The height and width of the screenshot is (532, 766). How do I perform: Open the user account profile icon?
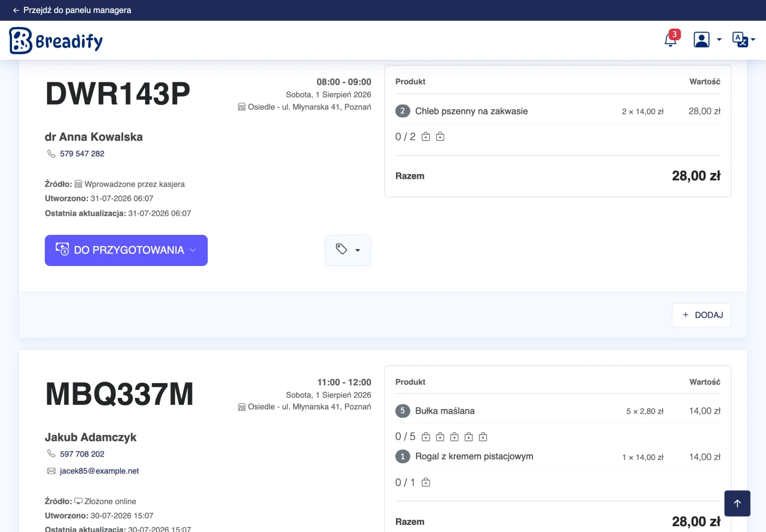click(x=701, y=40)
